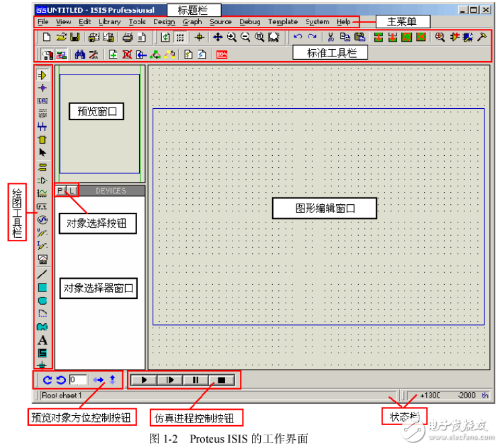
Task: Select the Voltage probe tool
Action: pyautogui.click(x=42, y=232)
